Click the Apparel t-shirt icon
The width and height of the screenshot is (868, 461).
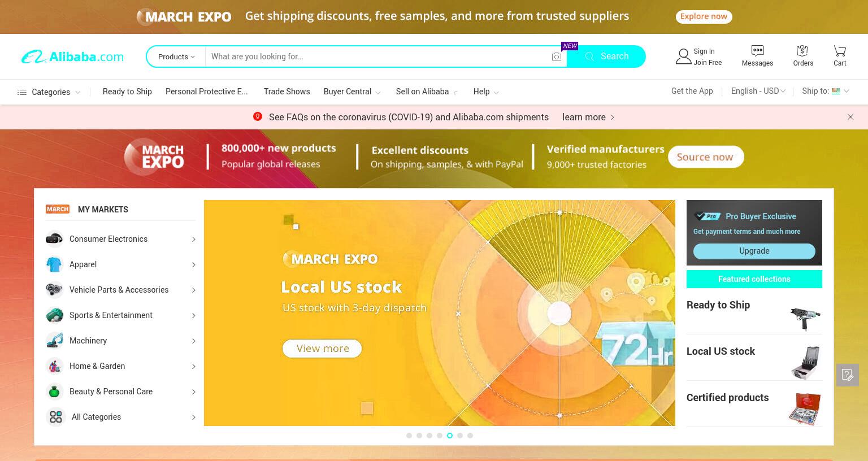tap(54, 264)
